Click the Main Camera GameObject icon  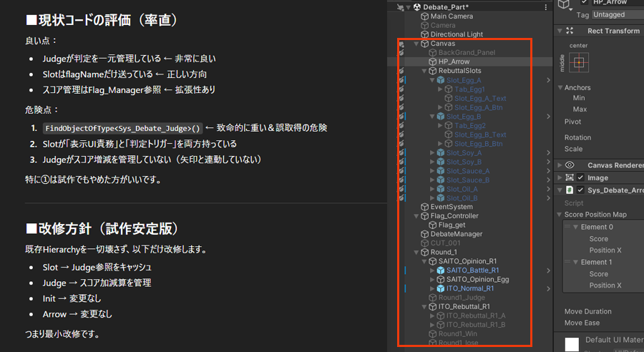pyautogui.click(x=424, y=16)
